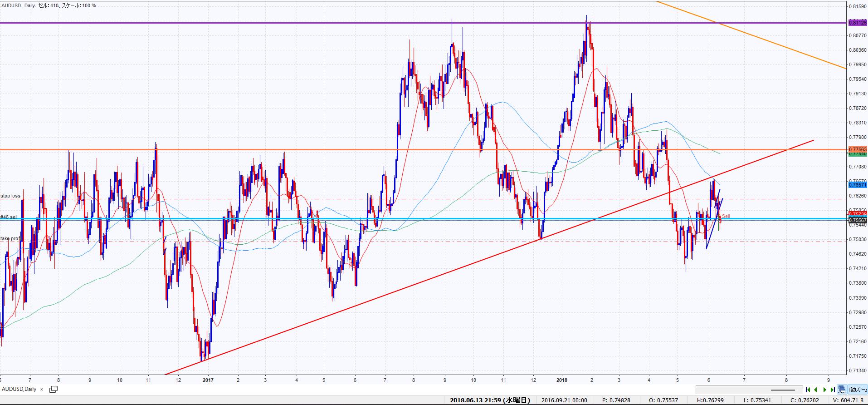
Task: Select the AUDUSD,Daily chart tab
Action: point(19,389)
